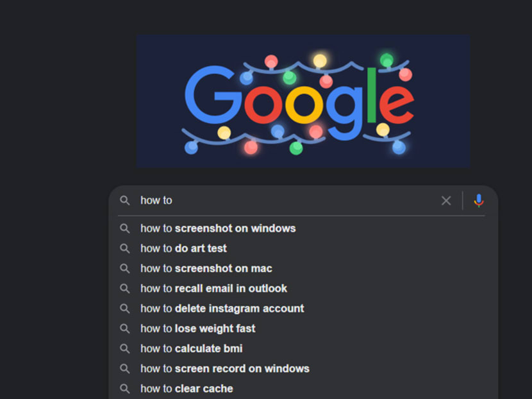Viewport: 532px width, 399px height.
Task: Click the magnifier icon in search box
Action: 125,201
